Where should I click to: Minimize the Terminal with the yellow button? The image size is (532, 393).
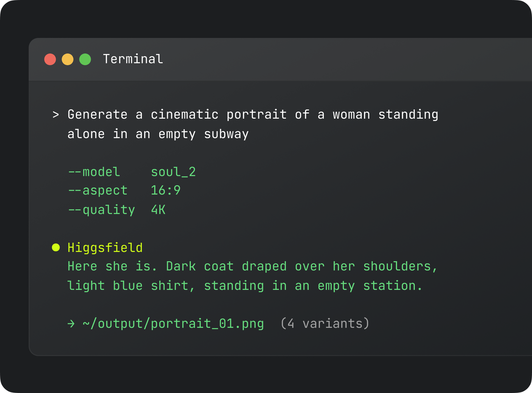click(x=68, y=59)
